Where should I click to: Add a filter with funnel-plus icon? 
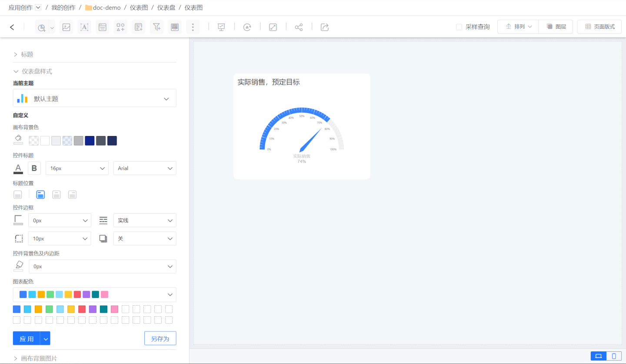(x=156, y=27)
